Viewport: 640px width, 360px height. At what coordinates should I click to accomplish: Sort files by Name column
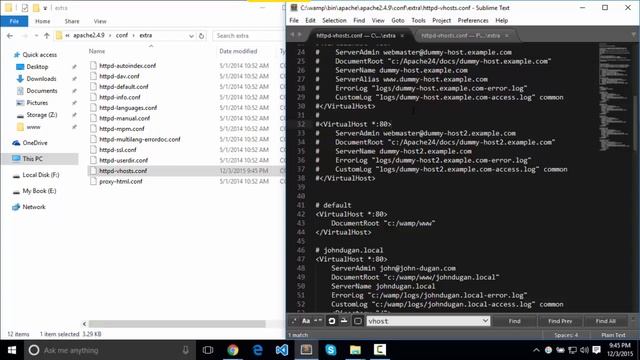click(x=97, y=51)
